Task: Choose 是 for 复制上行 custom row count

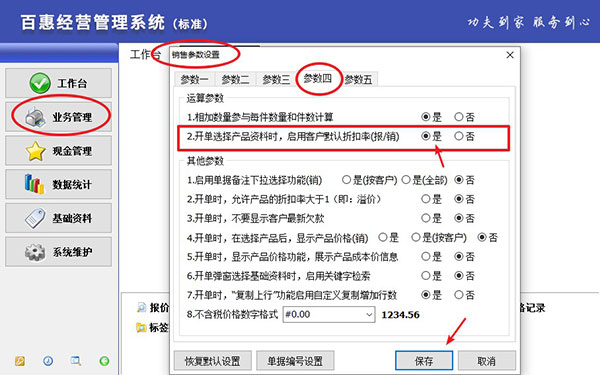Action: coord(426,295)
